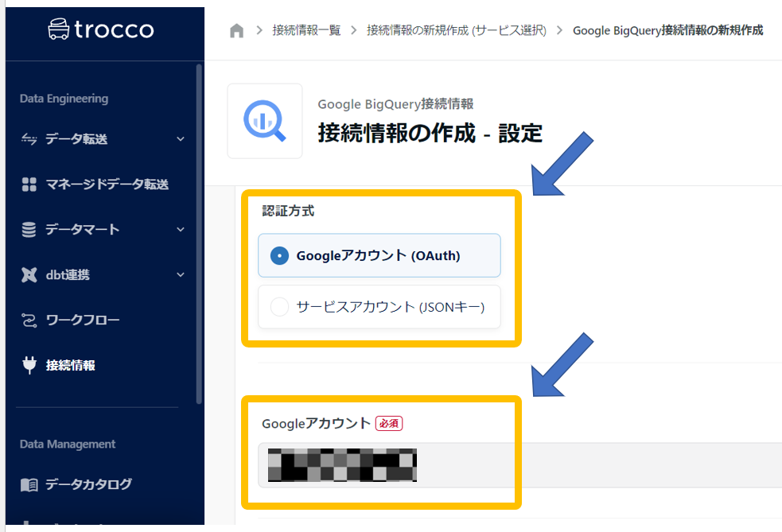Image resolution: width=782 pixels, height=532 pixels.
Task: Click the home icon in breadcrumb
Action: click(236, 30)
